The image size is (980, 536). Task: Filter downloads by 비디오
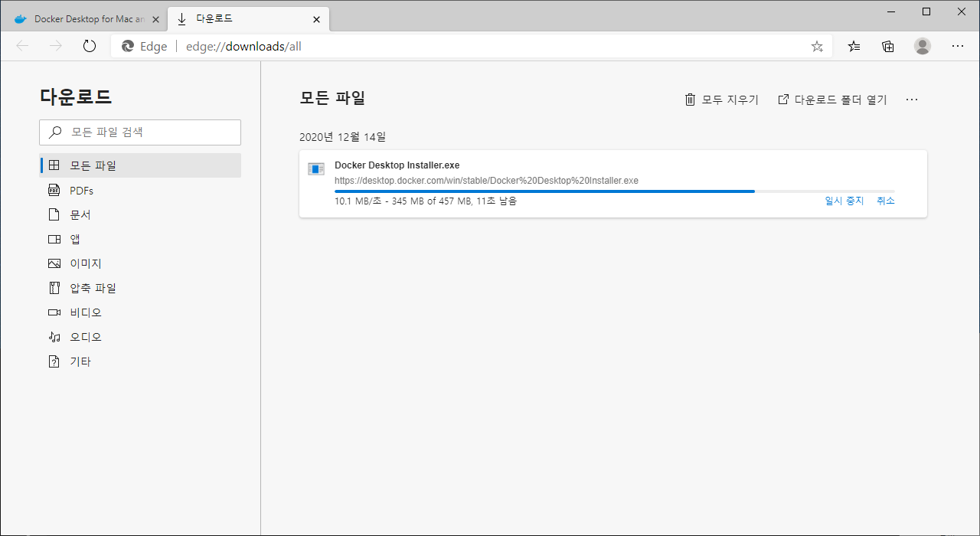140,313
